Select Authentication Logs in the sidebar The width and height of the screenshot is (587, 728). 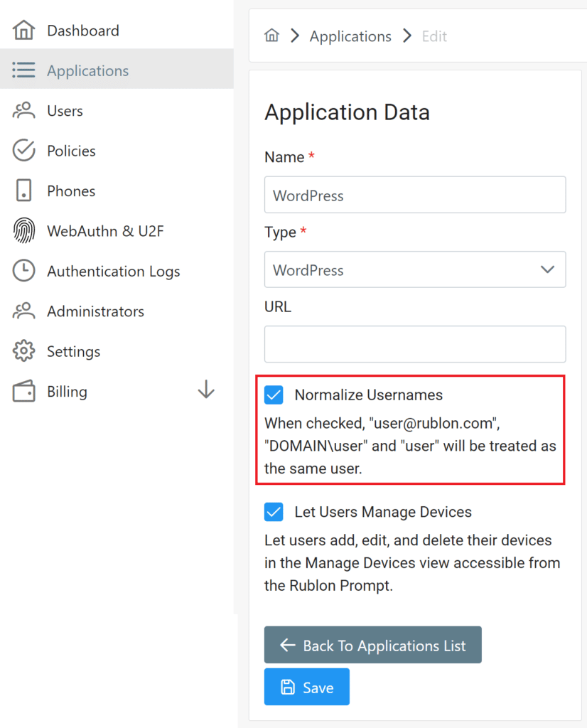point(113,271)
